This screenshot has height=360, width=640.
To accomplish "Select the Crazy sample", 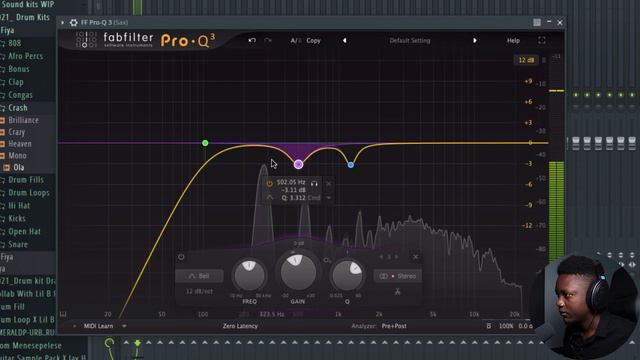I will pos(16,132).
